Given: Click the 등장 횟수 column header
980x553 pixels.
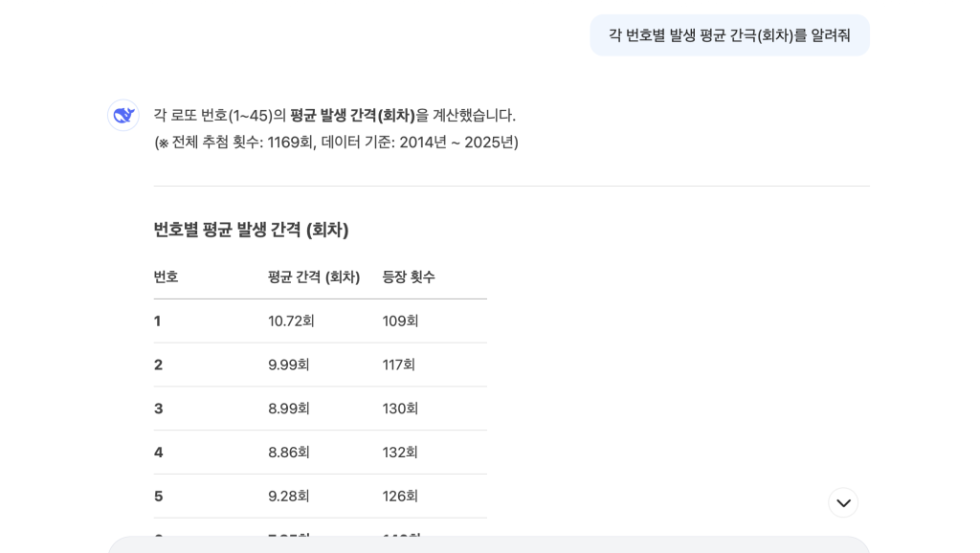Looking at the screenshot, I should point(409,276).
